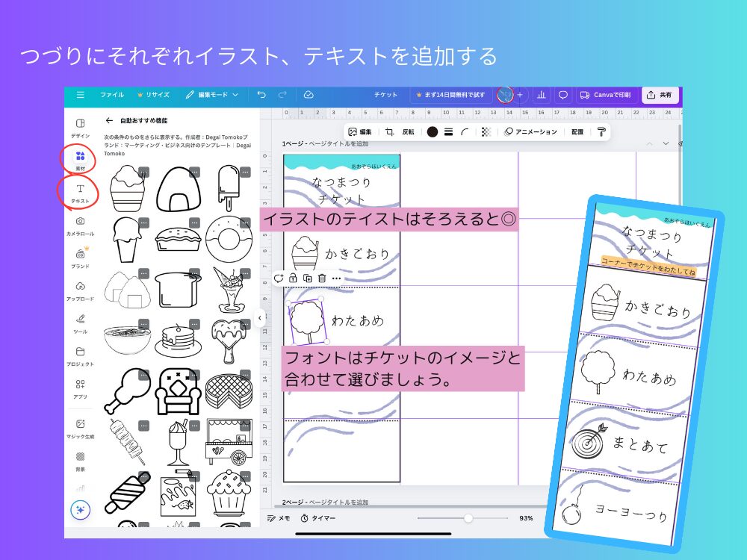Click the Undo arrow in top bar
The image size is (747, 560).
click(x=261, y=95)
